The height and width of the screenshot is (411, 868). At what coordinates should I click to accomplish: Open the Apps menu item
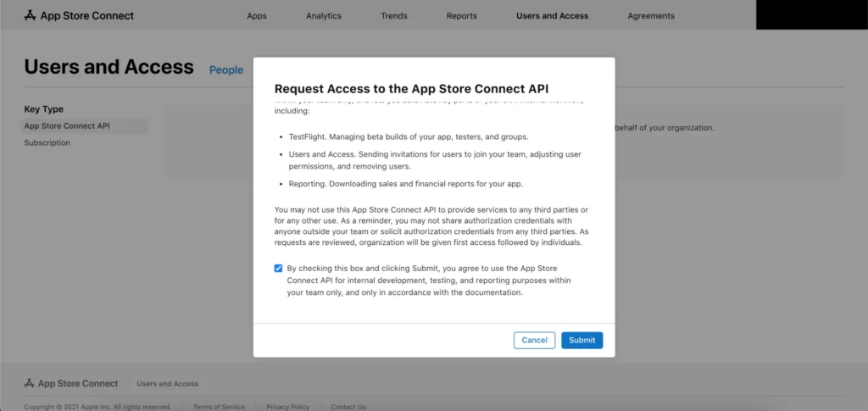(257, 16)
